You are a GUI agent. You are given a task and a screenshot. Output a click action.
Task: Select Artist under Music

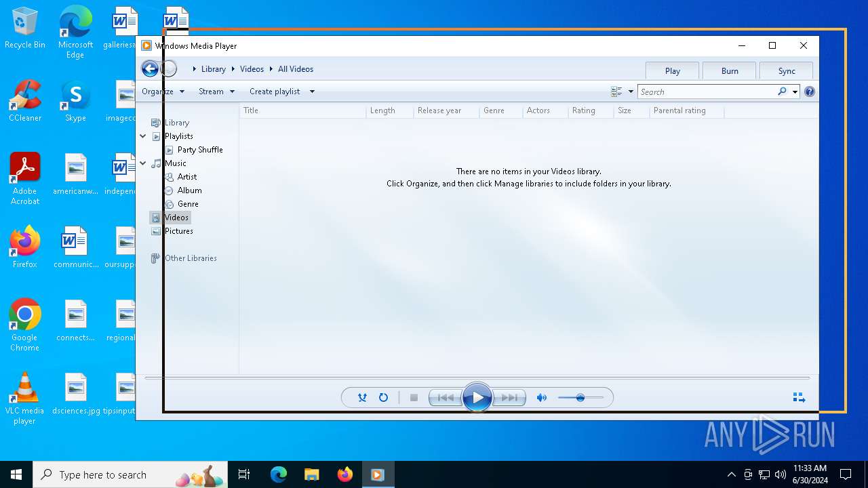coord(186,177)
